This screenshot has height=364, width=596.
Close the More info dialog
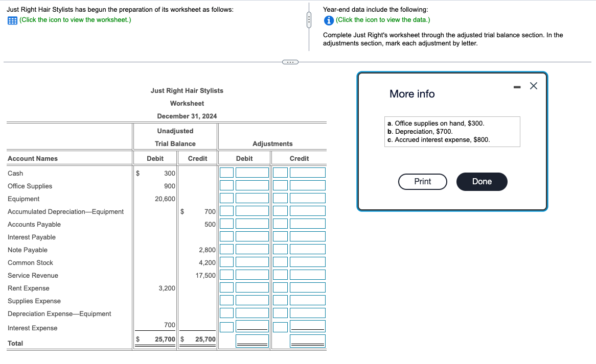point(534,86)
